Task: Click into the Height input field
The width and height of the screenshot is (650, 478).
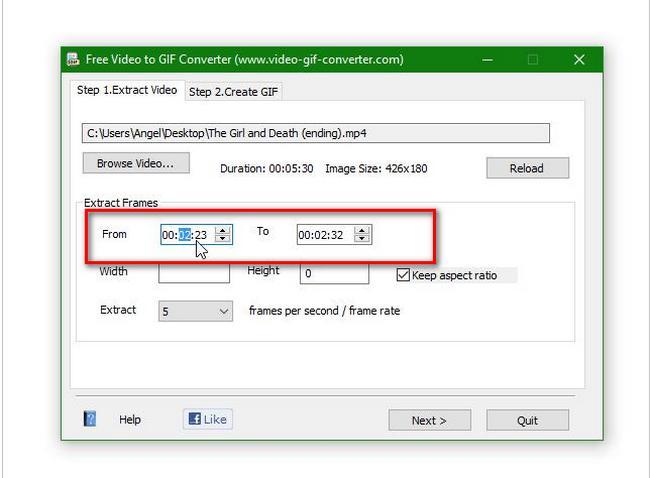Action: click(x=334, y=273)
